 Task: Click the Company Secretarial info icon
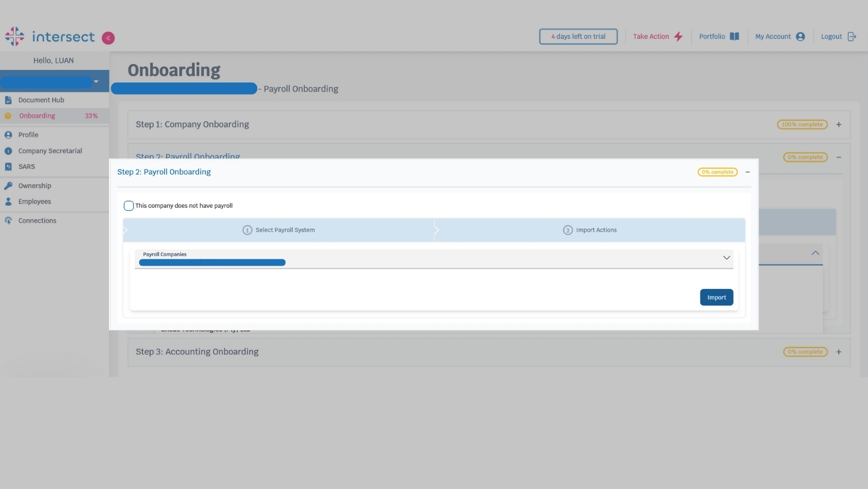click(x=8, y=151)
